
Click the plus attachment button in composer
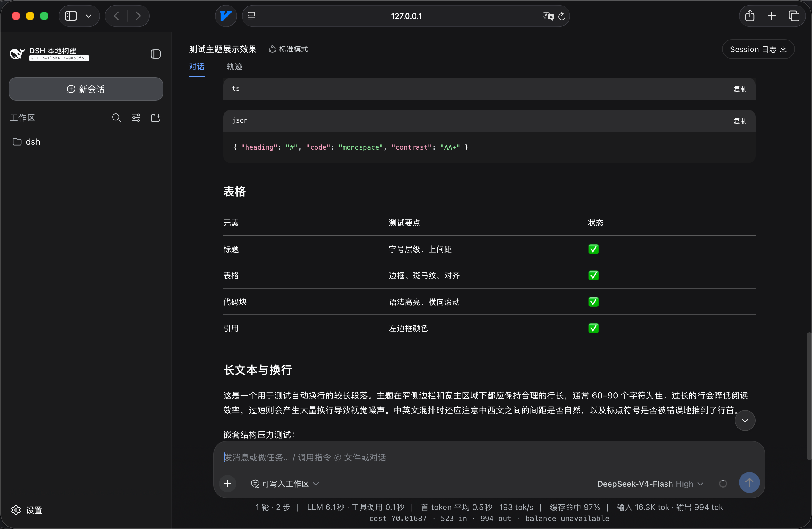(228, 484)
